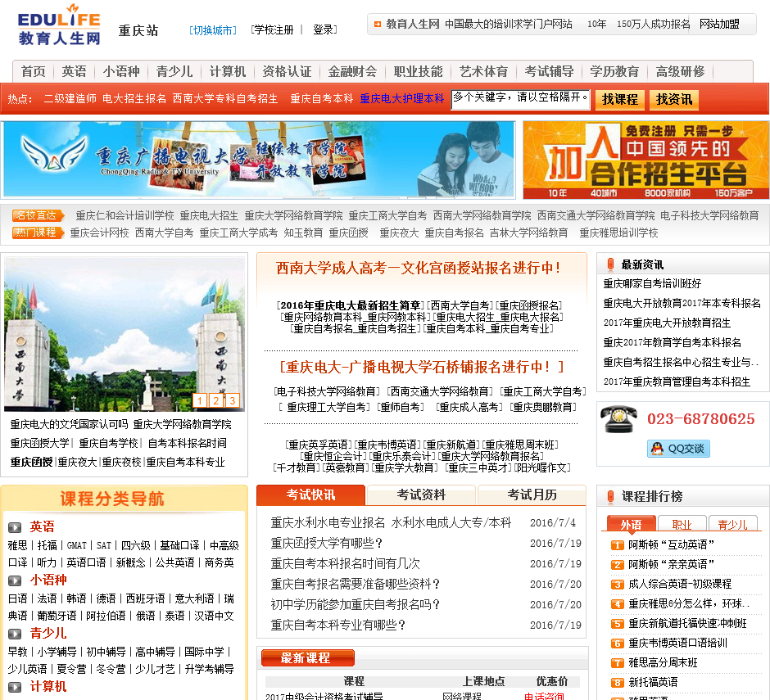Click rank 8 badge for 新托福英语
Viewport: 770px width, 700px height.
(x=617, y=683)
